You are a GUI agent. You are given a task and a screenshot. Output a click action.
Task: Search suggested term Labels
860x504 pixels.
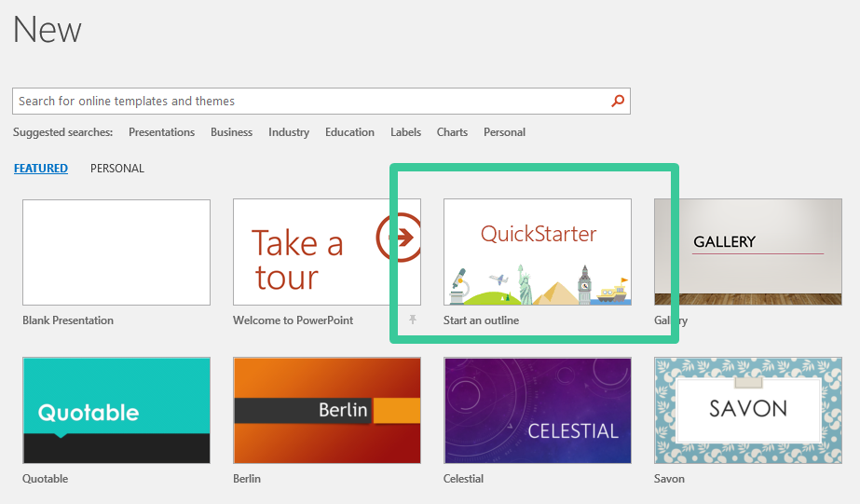(x=406, y=132)
